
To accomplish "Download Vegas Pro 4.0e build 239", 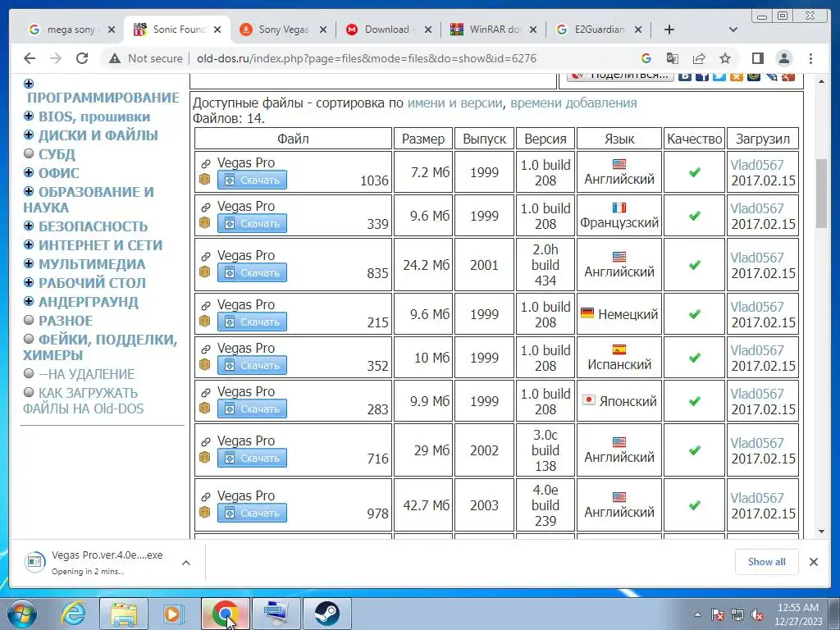I will 252,513.
